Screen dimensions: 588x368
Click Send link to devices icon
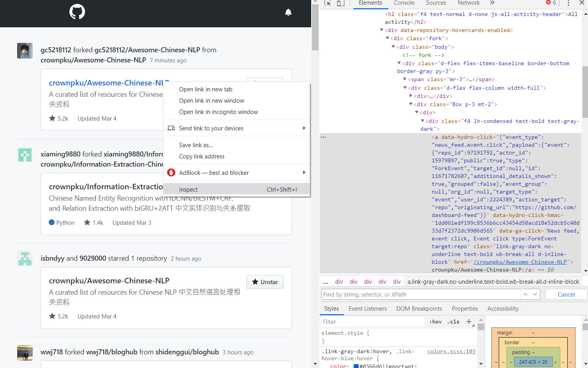pyautogui.click(x=171, y=128)
